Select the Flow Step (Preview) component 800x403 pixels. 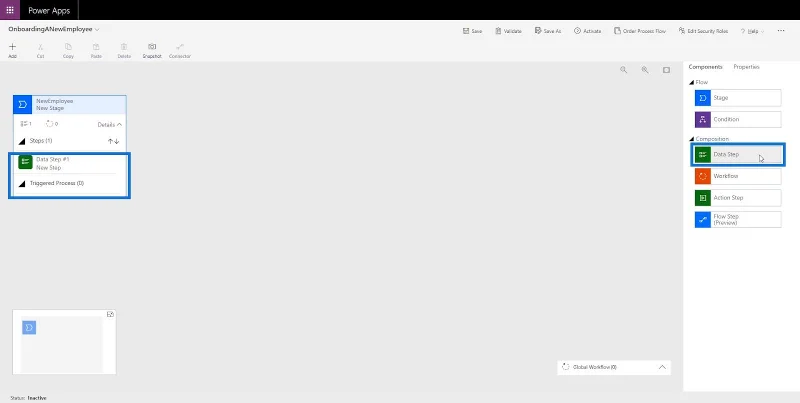(738, 219)
